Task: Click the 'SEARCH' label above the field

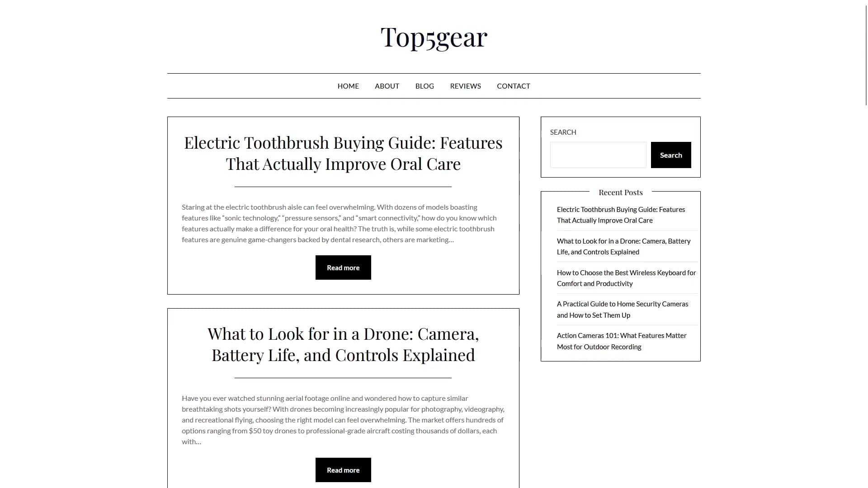Action: click(x=563, y=132)
